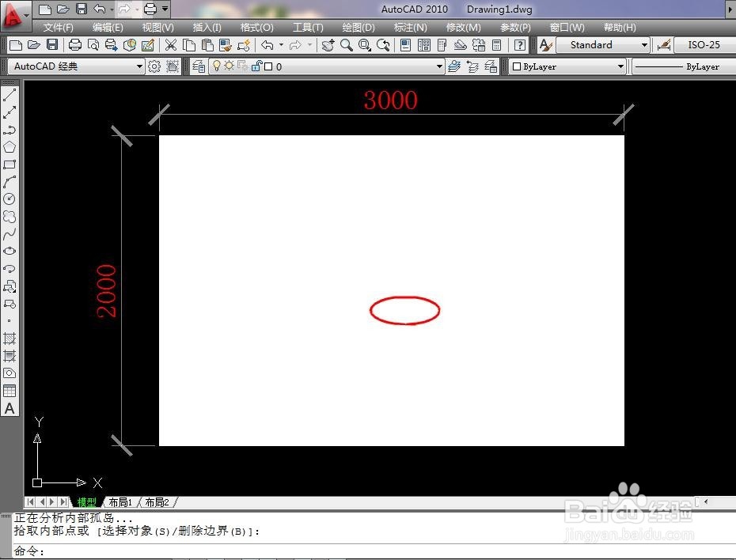Screen dimensions: 736x560
Task: Expand the Standard text style dropdown
Action: [644, 46]
